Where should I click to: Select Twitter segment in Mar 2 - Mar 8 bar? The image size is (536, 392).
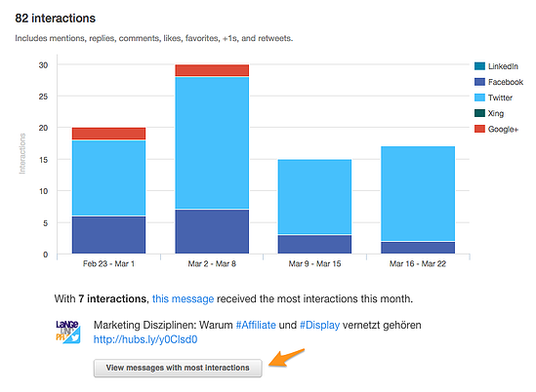tap(212, 142)
